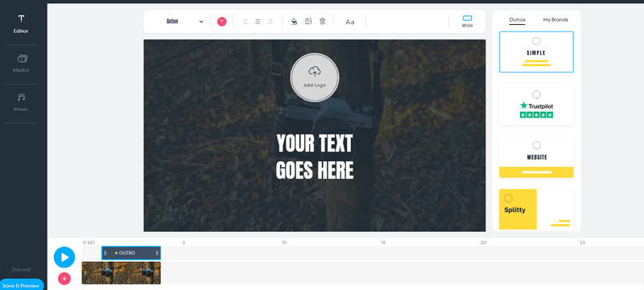The width and height of the screenshot is (644, 290).
Task: Click the pink text color swatch
Action: [222, 22]
